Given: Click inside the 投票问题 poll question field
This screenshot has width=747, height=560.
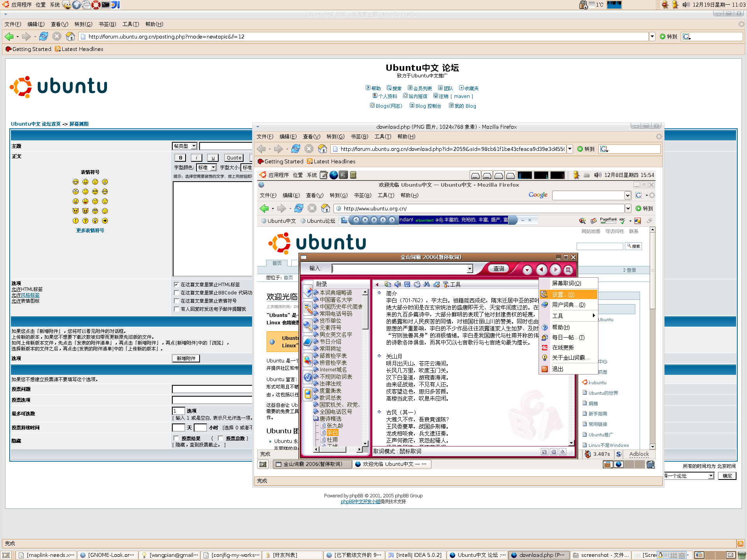Looking at the screenshot, I should [x=212, y=389].
